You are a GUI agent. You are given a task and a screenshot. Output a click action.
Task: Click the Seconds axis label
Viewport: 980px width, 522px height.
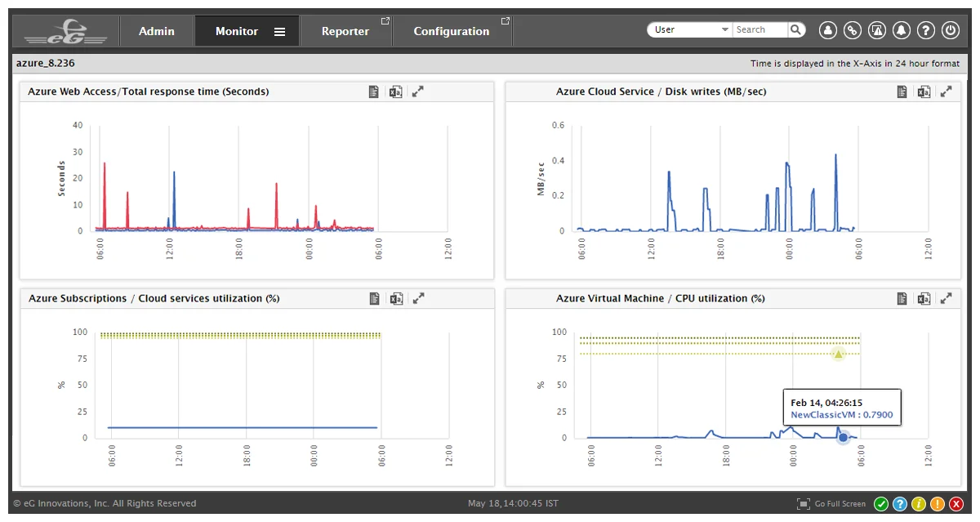[61, 179]
